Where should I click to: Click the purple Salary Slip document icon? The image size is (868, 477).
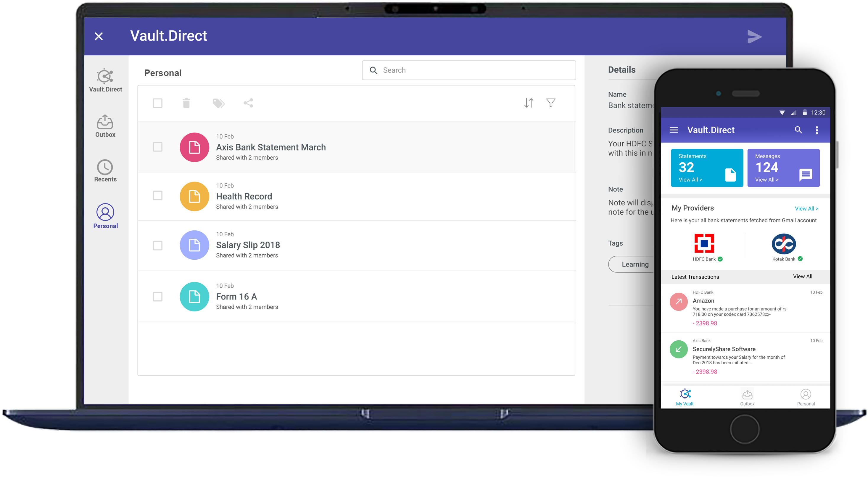(194, 245)
